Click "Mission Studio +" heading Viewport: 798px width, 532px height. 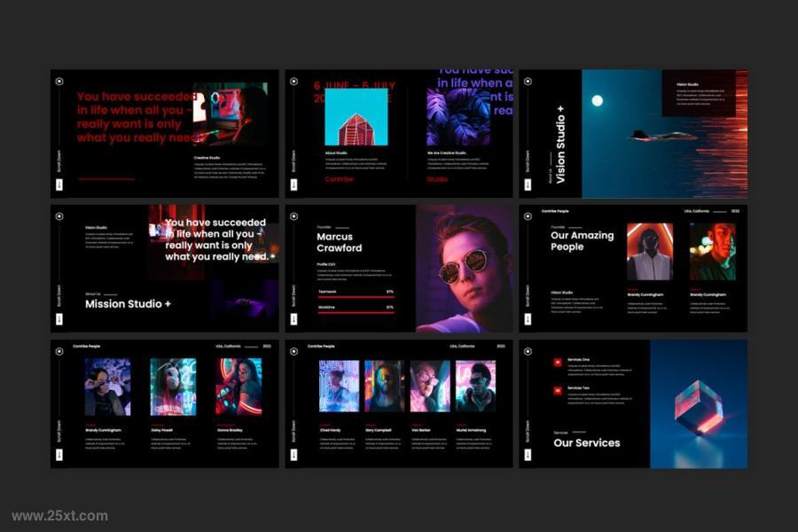point(129,304)
